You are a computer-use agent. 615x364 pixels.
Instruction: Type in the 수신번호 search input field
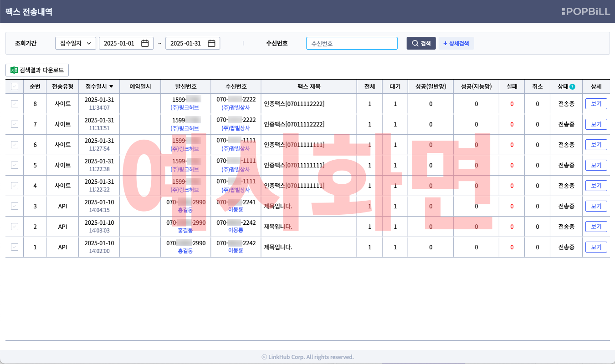(x=352, y=43)
